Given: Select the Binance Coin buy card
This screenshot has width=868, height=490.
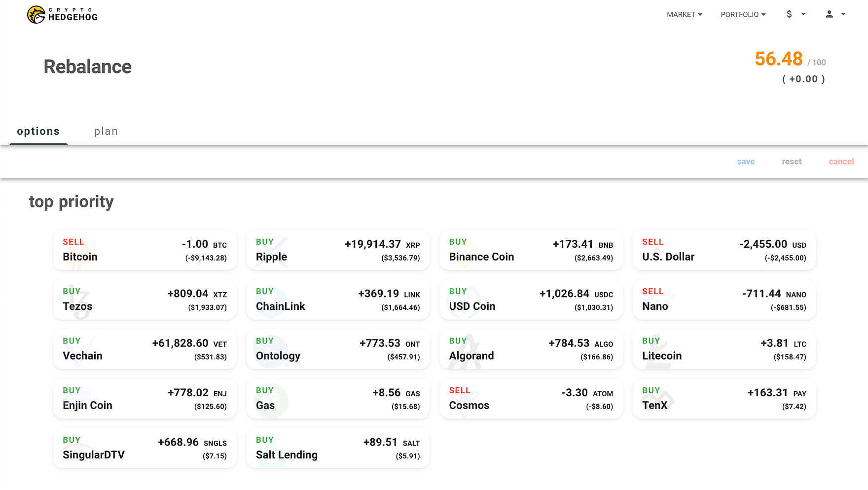Looking at the screenshot, I should 531,250.
